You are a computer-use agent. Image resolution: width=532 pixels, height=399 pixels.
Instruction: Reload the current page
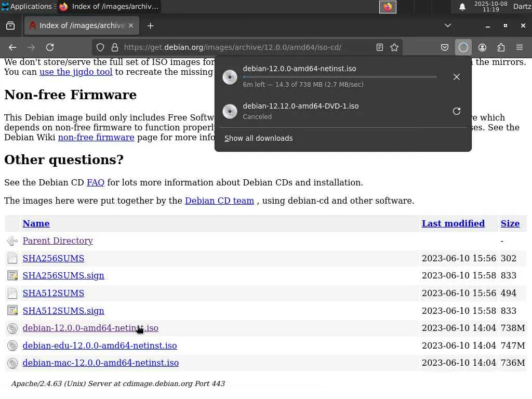coord(50,47)
